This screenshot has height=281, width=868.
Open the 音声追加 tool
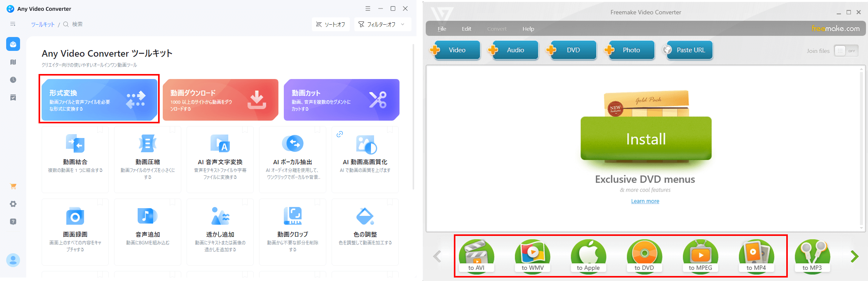pyautogui.click(x=148, y=232)
